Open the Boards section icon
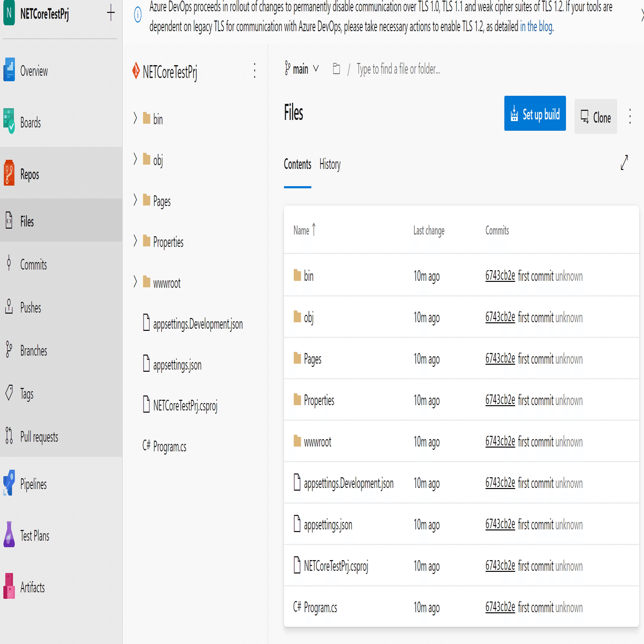This screenshot has width=644, height=644. click(9, 121)
